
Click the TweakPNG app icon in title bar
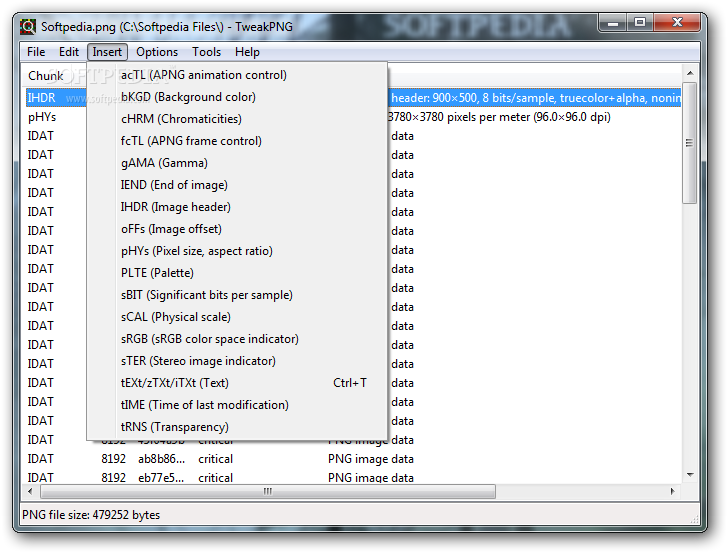[x=28, y=26]
